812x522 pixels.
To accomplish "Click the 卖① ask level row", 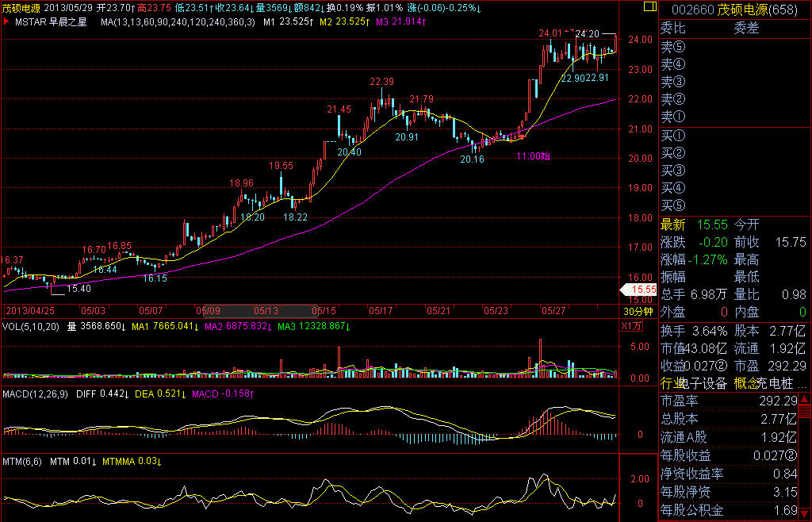I will pyautogui.click(x=673, y=117).
